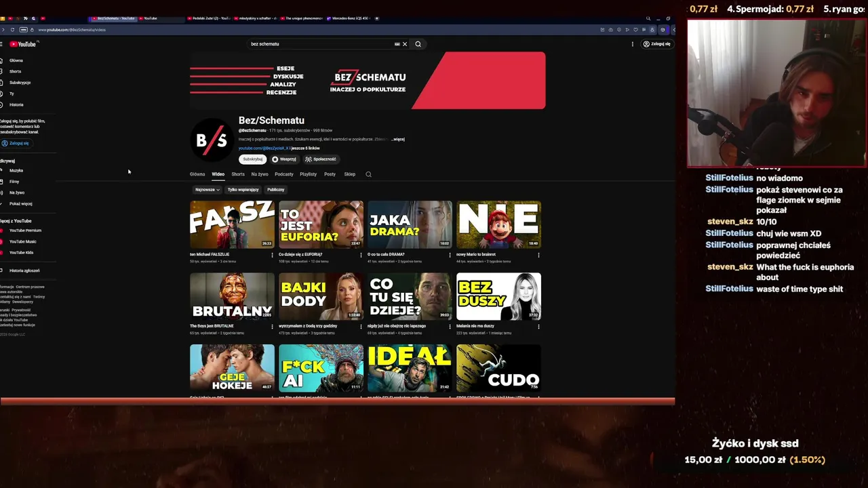Open the YouTube Premium sidebar link
Screen dimensions: 868x488
tap(25, 230)
